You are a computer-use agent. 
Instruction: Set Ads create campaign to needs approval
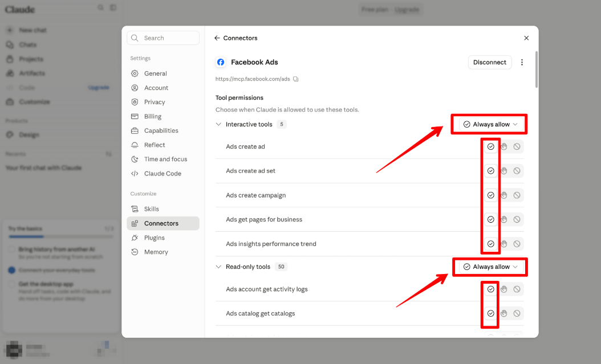click(x=504, y=195)
